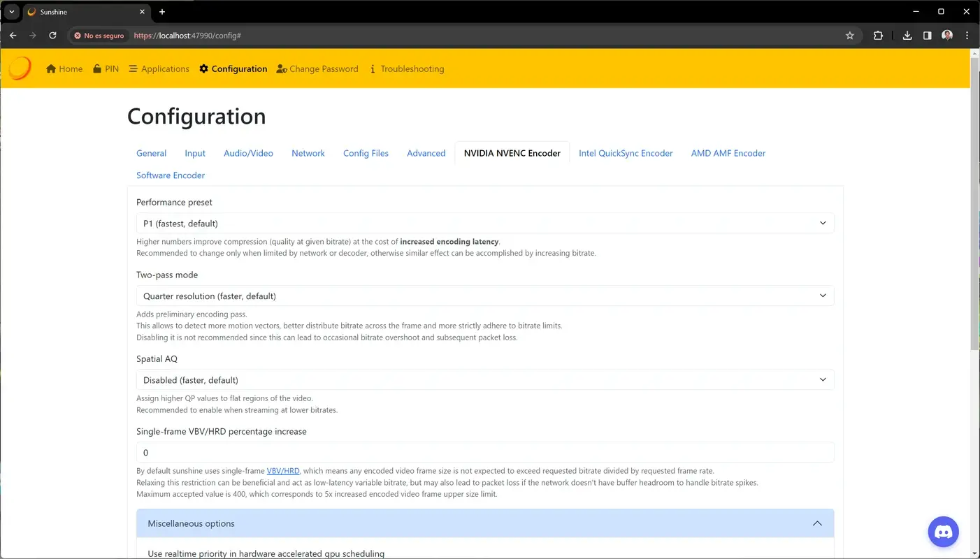Open the Software Encoder tab
This screenshot has width=980, height=559.
(171, 175)
